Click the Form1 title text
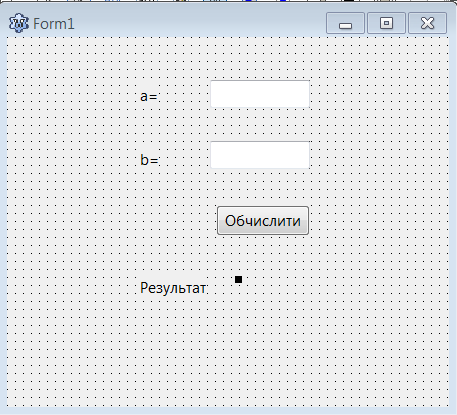Screen dimensions: 457x415 point(54,24)
